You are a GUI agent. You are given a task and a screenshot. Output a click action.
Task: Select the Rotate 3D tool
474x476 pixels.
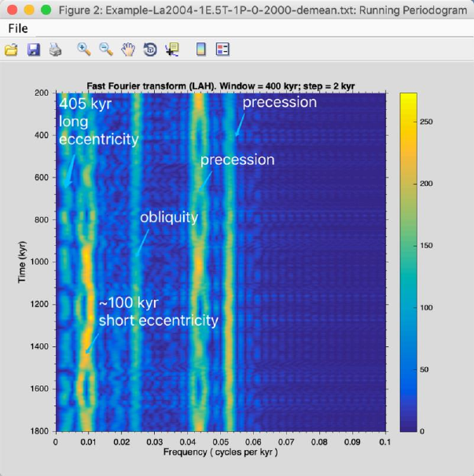pyautogui.click(x=150, y=49)
